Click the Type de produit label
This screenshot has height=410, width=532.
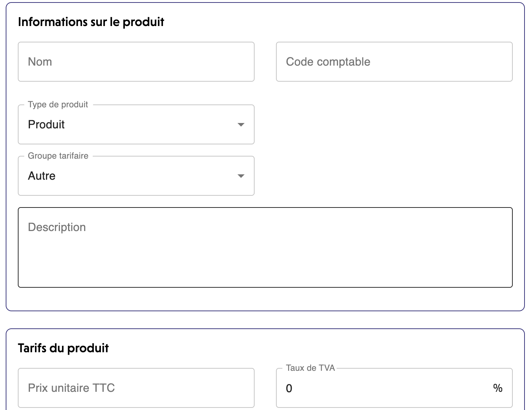(x=58, y=104)
